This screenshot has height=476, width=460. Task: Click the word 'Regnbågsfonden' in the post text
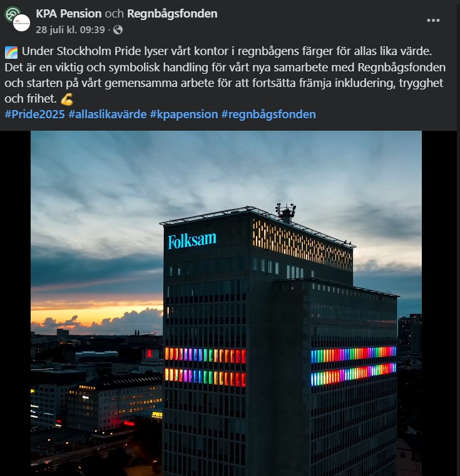[x=401, y=68]
